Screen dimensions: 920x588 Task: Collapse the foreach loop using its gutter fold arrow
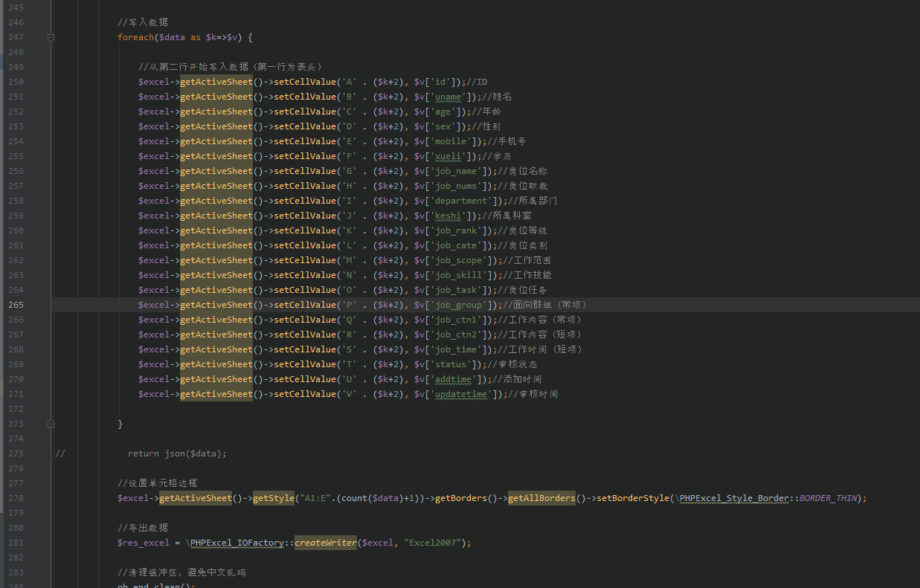point(51,36)
